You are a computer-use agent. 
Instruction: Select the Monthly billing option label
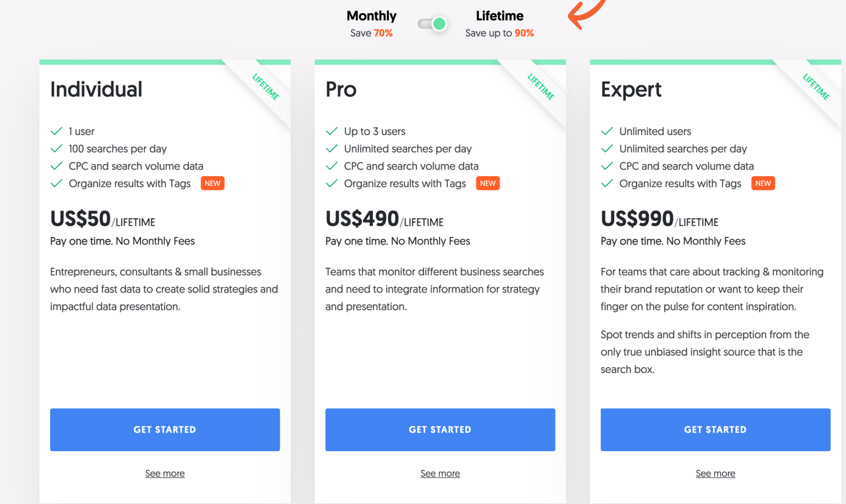pos(371,16)
